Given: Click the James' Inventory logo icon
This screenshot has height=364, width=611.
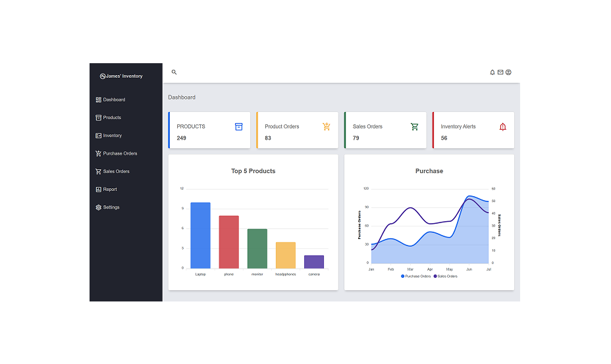Looking at the screenshot, I should pos(103,76).
